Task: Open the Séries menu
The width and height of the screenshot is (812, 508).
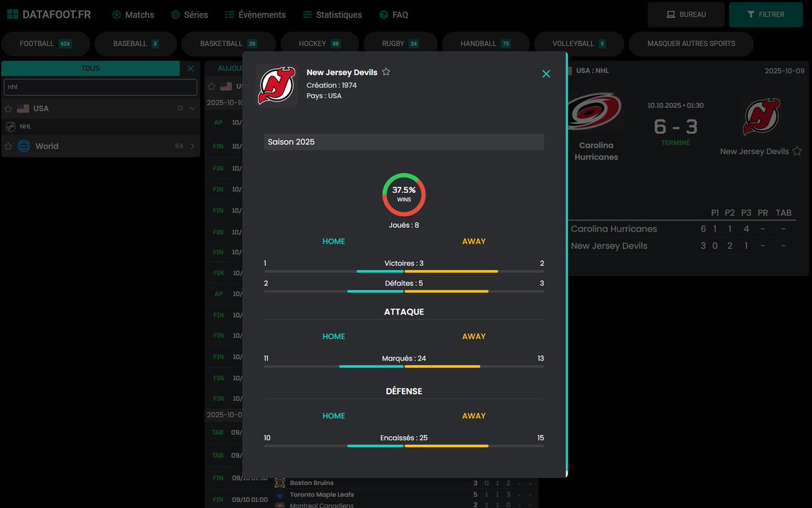Action: tap(189, 14)
